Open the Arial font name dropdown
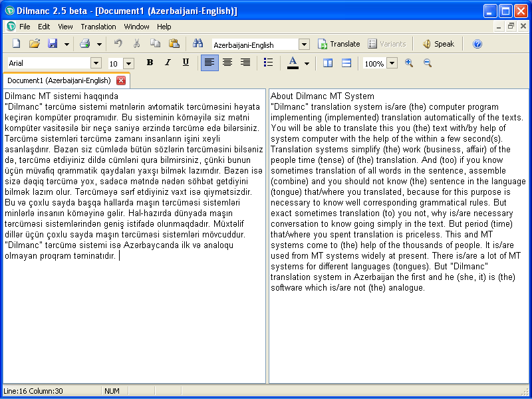 pos(96,63)
